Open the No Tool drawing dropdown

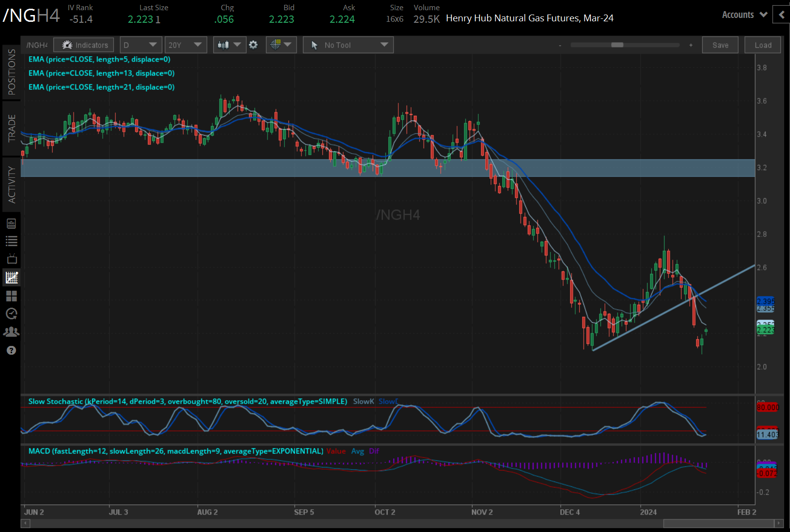[x=348, y=45]
